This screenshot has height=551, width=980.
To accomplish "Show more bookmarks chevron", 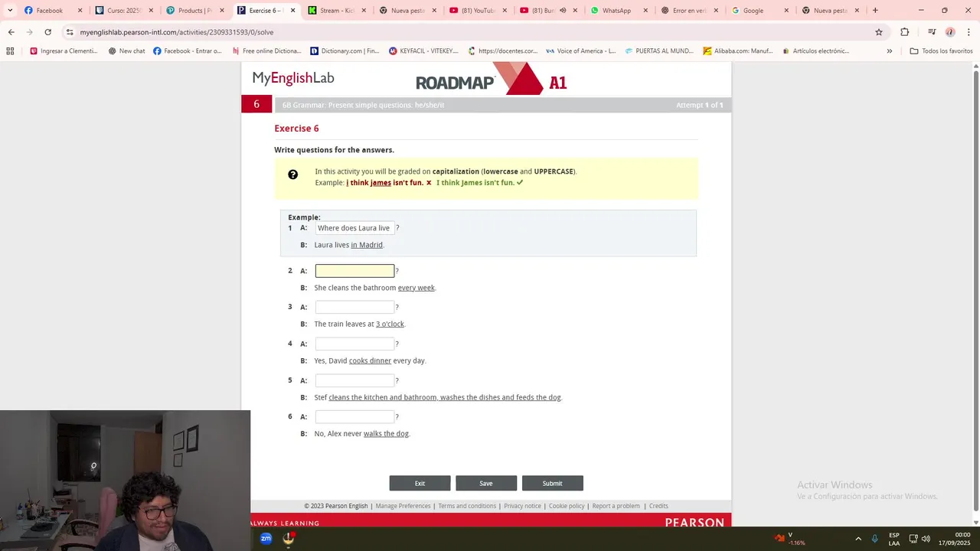I will tap(889, 51).
